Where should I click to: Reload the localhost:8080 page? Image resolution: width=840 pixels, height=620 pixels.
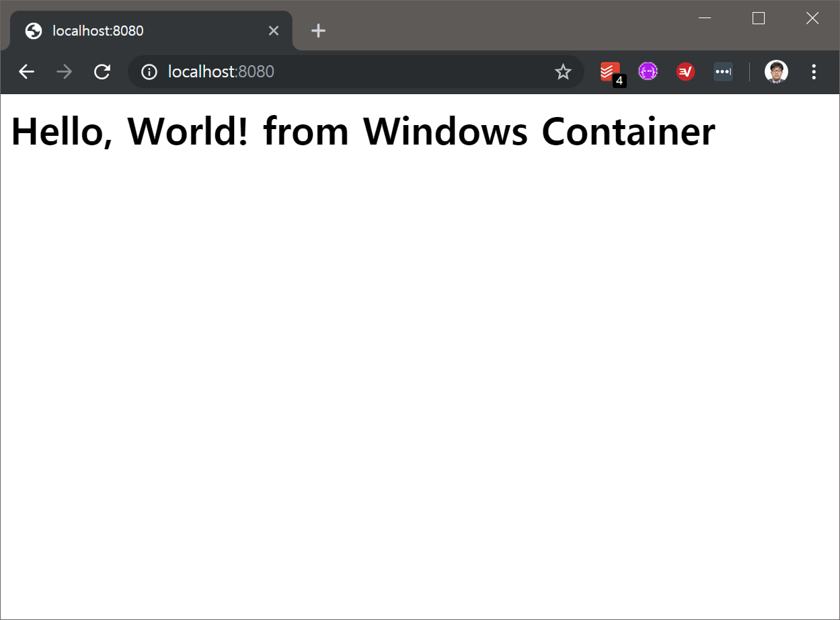pyautogui.click(x=102, y=72)
